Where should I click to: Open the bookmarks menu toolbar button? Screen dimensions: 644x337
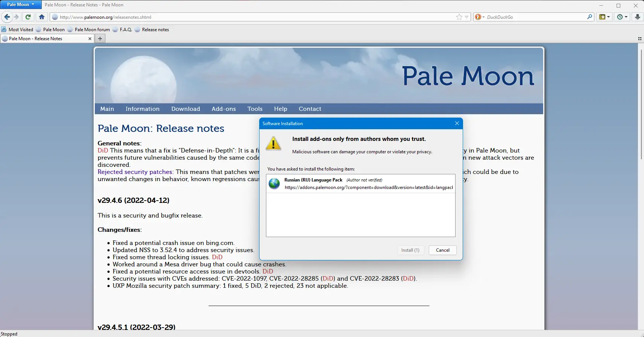click(604, 17)
